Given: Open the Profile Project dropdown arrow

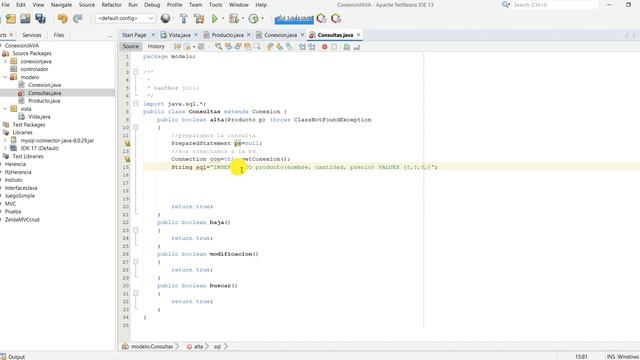Looking at the screenshot, I should click(x=262, y=19).
